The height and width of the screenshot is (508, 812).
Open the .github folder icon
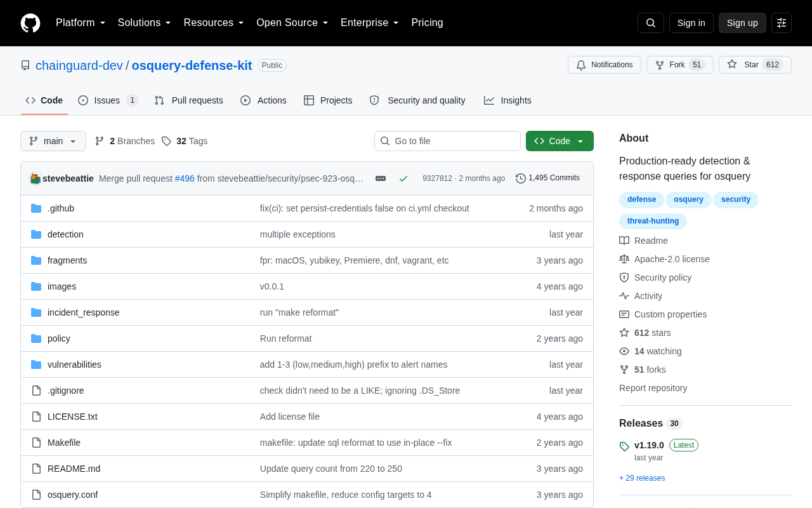[36, 208]
